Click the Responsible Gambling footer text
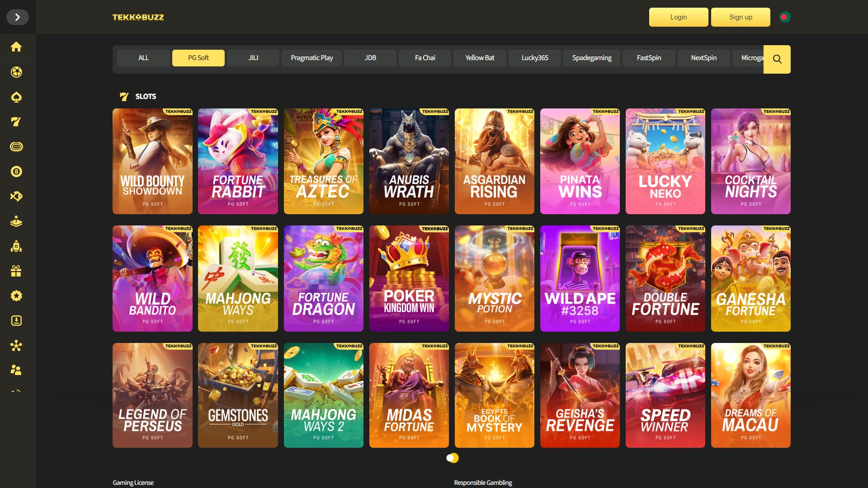The width and height of the screenshot is (868, 488). point(483,483)
